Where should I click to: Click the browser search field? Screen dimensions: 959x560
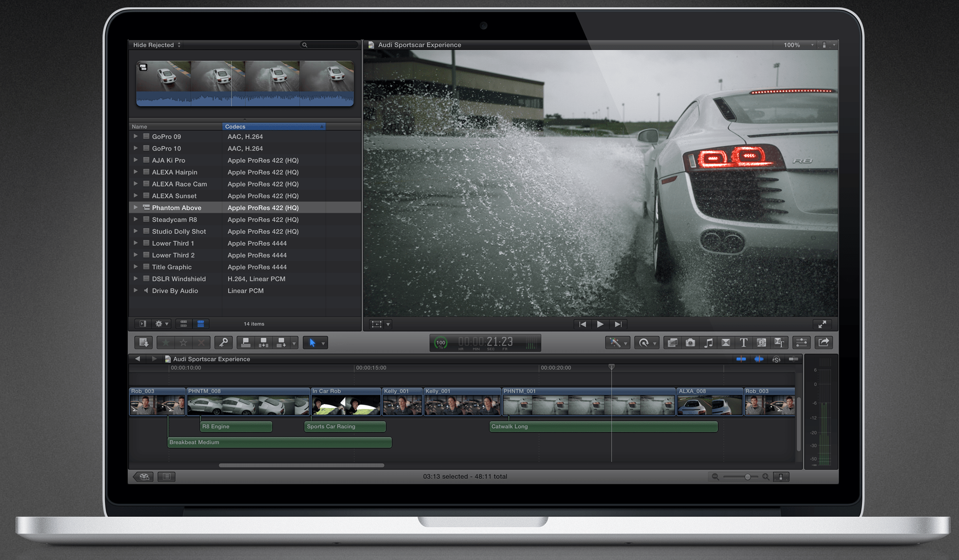[329, 45]
